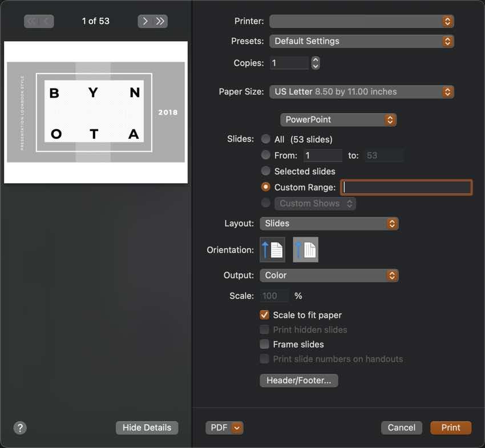Screen dimensions: 485x448
Task: Click the Custom Range text field
Action: click(406, 187)
